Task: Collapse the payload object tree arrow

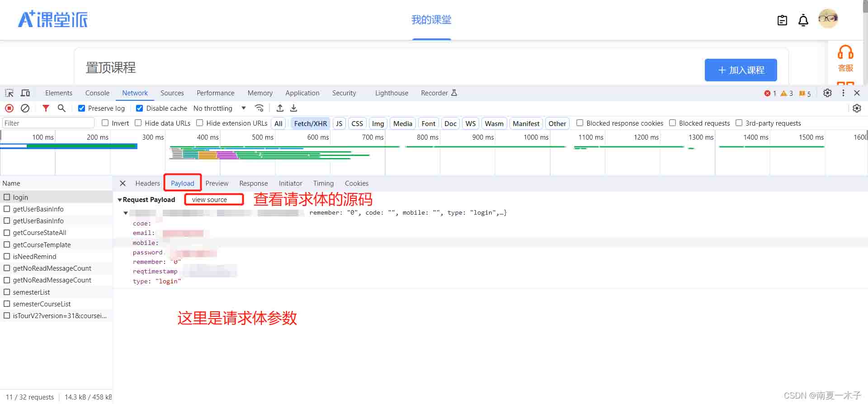Action: (126, 213)
